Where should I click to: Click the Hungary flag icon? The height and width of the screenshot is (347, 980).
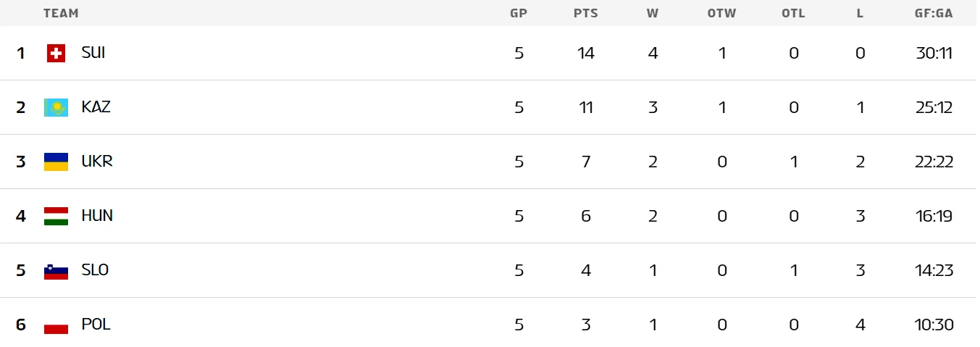click(56, 216)
